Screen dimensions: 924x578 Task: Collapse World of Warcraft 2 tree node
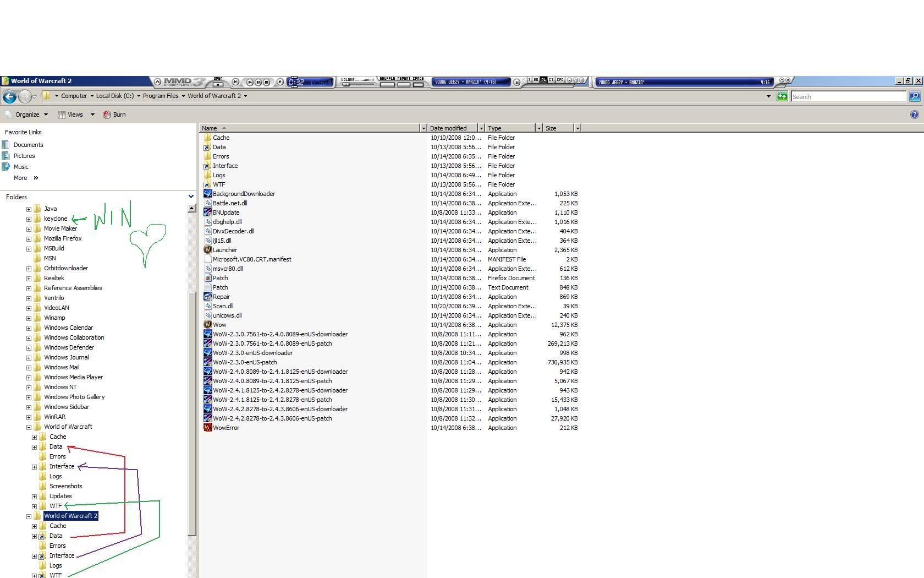click(29, 516)
